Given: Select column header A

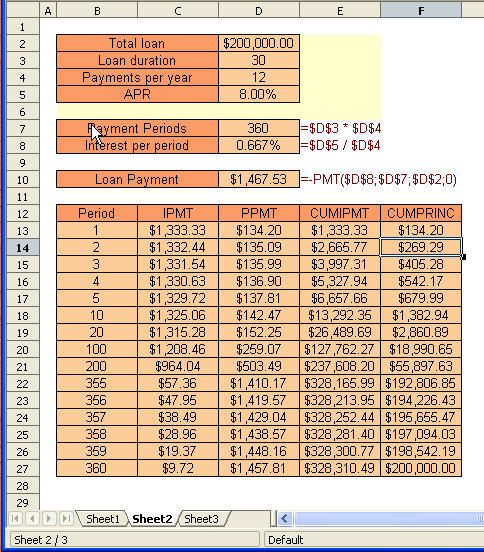Looking at the screenshot, I should pyautogui.click(x=48, y=11).
